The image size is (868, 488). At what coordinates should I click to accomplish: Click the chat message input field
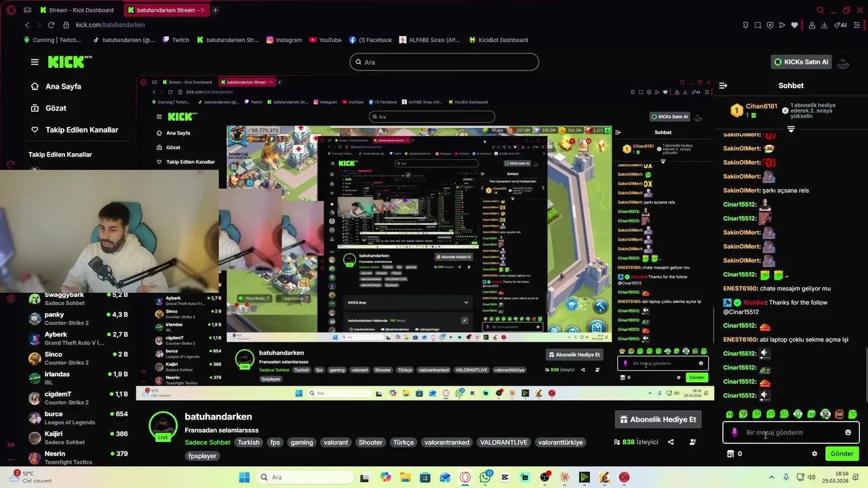pyautogui.click(x=791, y=432)
